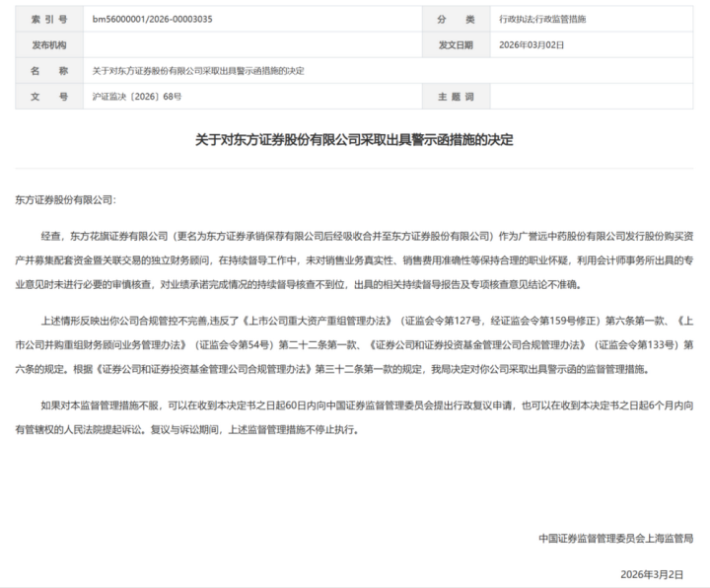Click the index number bm56000001/2026-00003035
This screenshot has height=588, width=710.
click(152, 19)
